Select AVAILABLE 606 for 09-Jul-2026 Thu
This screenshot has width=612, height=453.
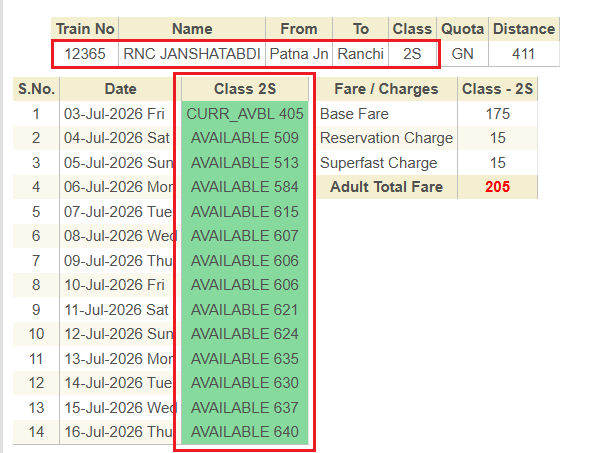[x=245, y=260]
